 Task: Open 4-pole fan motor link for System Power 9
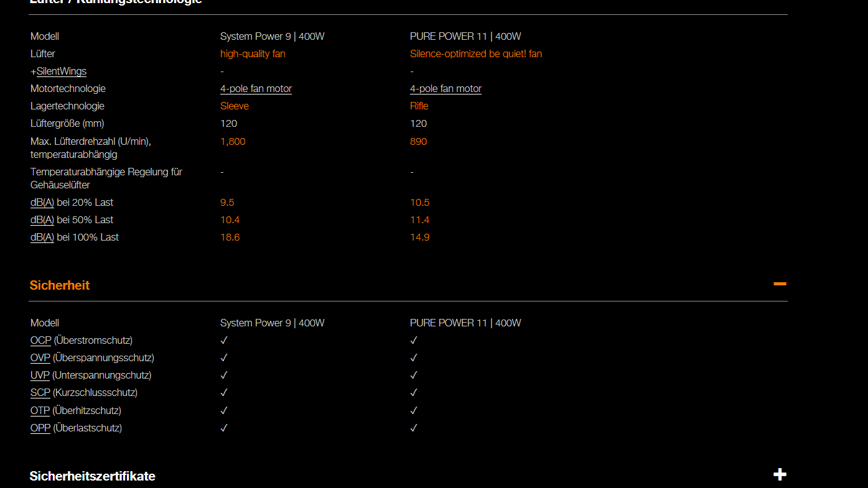click(x=256, y=89)
